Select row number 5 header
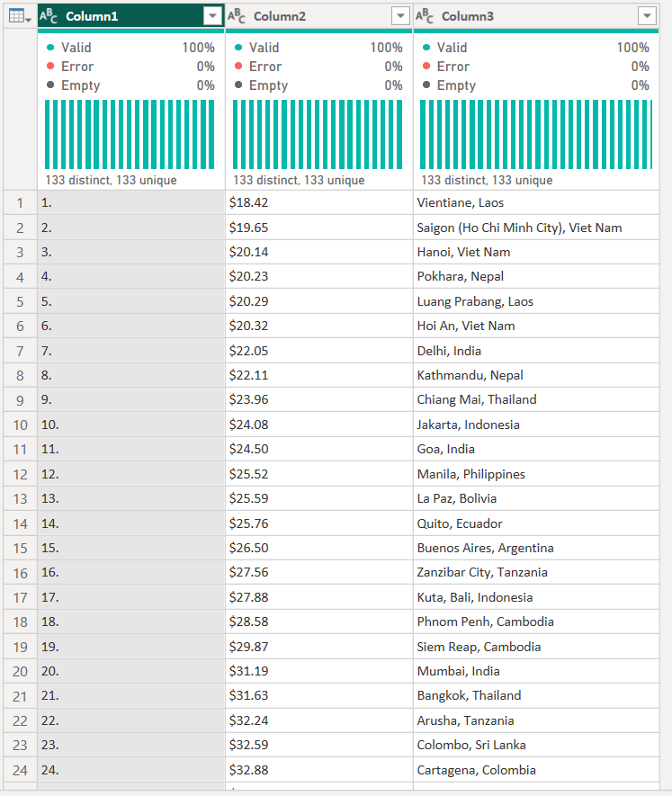 (20, 301)
